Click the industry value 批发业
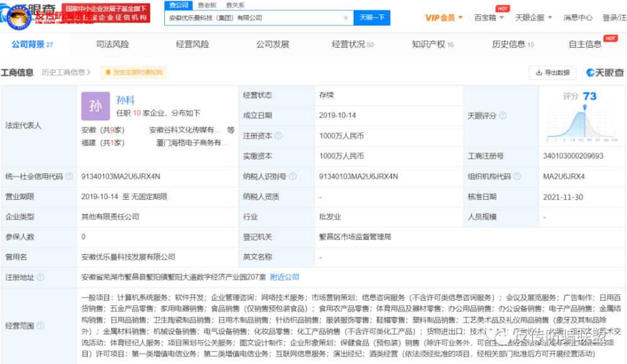The image size is (627, 364). (330, 217)
